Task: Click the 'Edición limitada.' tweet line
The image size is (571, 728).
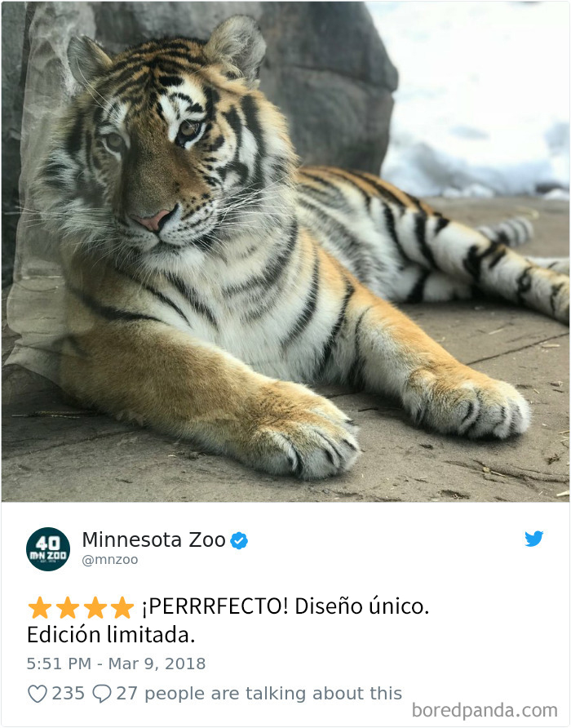Action: click(111, 635)
